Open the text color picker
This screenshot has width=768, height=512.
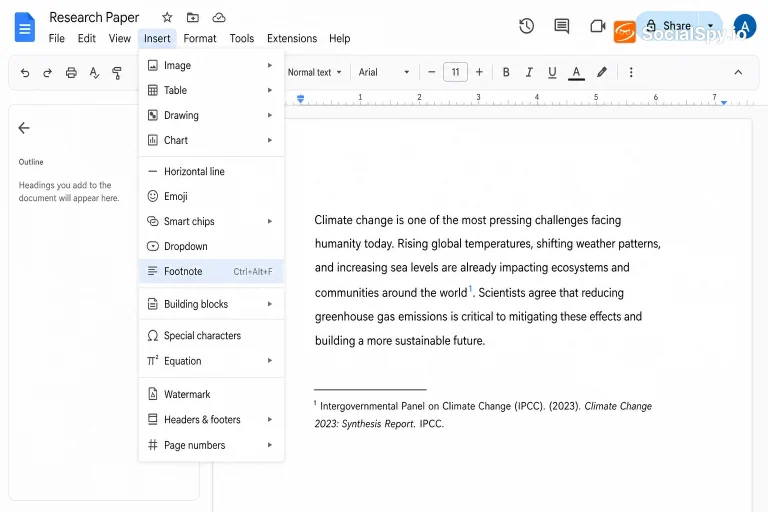click(576, 73)
